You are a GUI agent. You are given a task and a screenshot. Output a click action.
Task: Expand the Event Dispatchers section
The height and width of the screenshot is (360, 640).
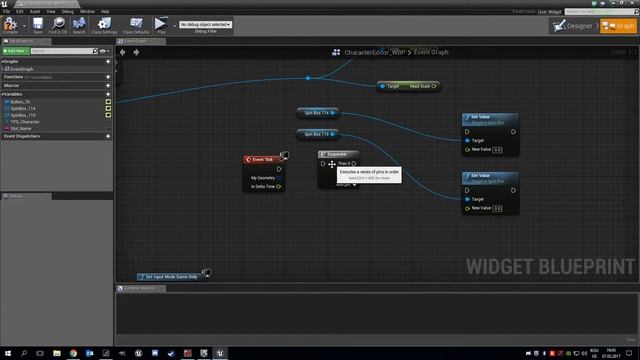point(22,136)
